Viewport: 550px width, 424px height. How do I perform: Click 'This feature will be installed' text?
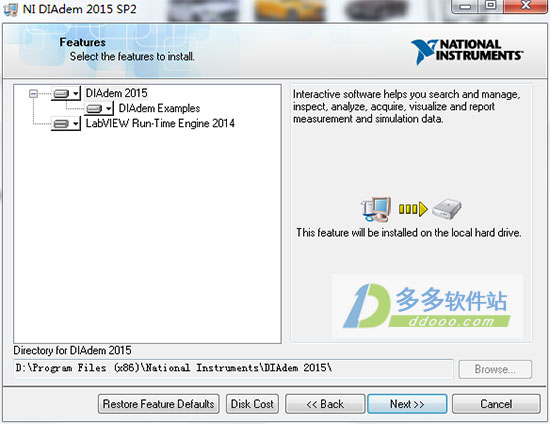tap(409, 233)
